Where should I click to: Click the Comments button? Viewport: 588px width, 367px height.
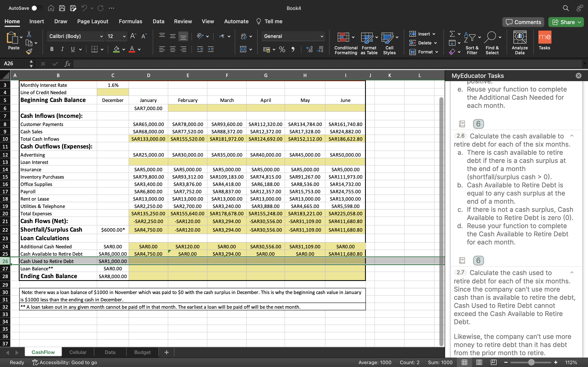point(523,22)
